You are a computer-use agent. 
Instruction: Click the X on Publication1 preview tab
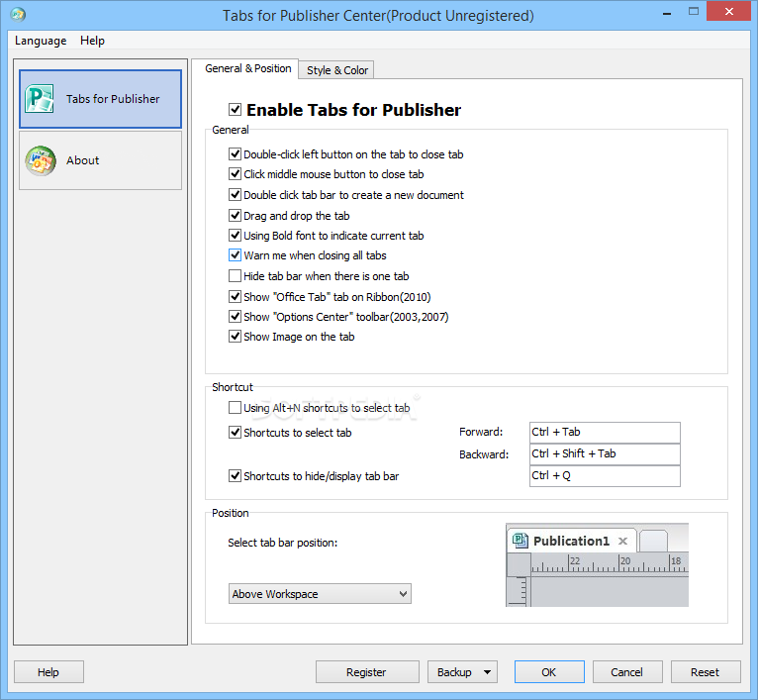(x=623, y=541)
